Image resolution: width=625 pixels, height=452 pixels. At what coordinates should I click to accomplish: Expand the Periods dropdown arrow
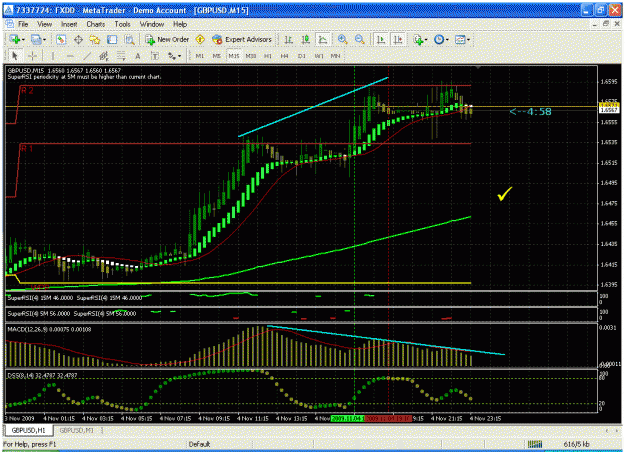point(447,40)
